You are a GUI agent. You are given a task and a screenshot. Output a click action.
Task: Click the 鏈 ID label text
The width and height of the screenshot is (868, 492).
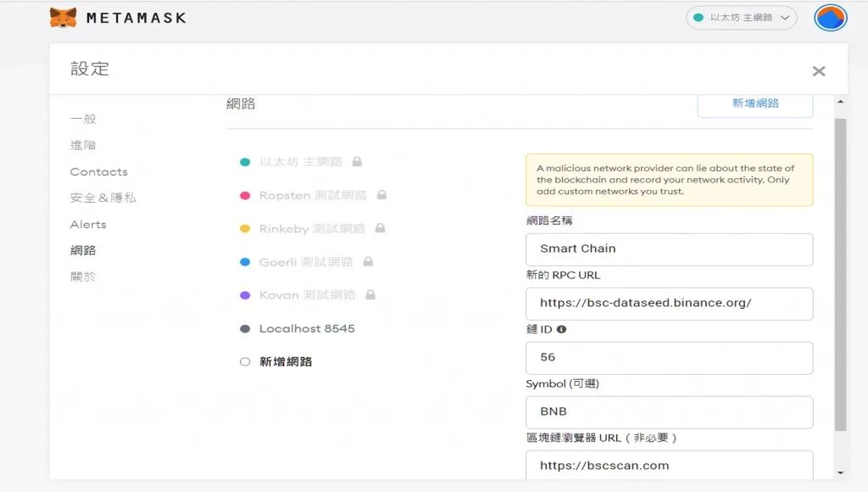click(x=539, y=329)
